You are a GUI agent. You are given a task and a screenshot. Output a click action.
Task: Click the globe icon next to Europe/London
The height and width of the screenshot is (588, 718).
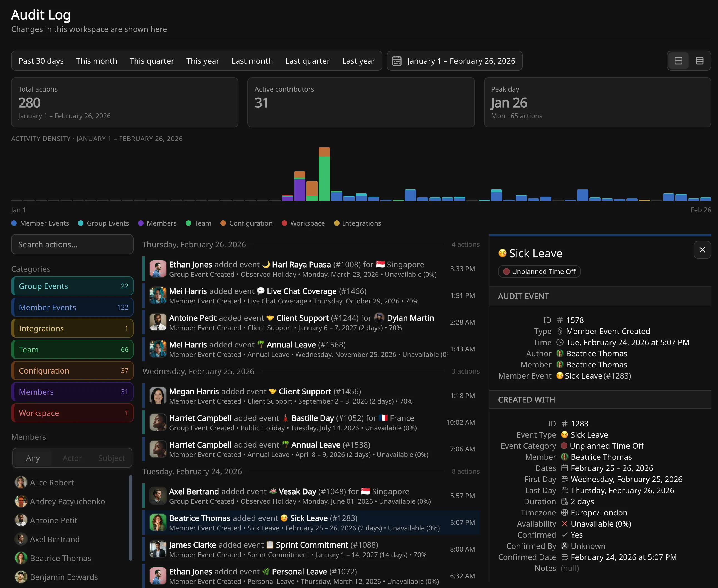click(564, 512)
